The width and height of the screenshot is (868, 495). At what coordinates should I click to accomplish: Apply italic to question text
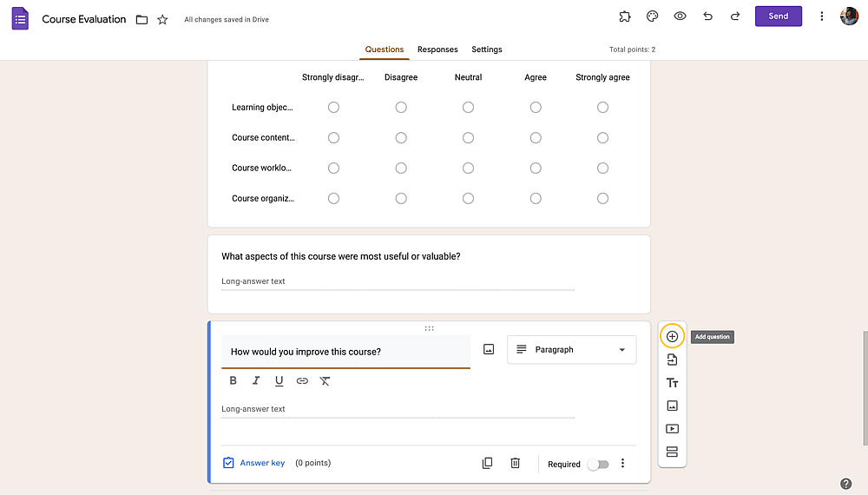click(x=256, y=381)
